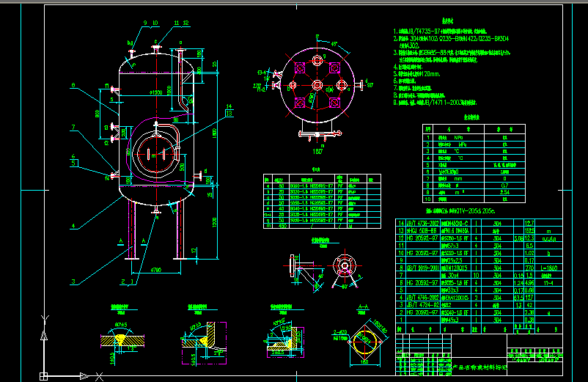
Task: Select the A-A square section view
Action: (x=361, y=337)
